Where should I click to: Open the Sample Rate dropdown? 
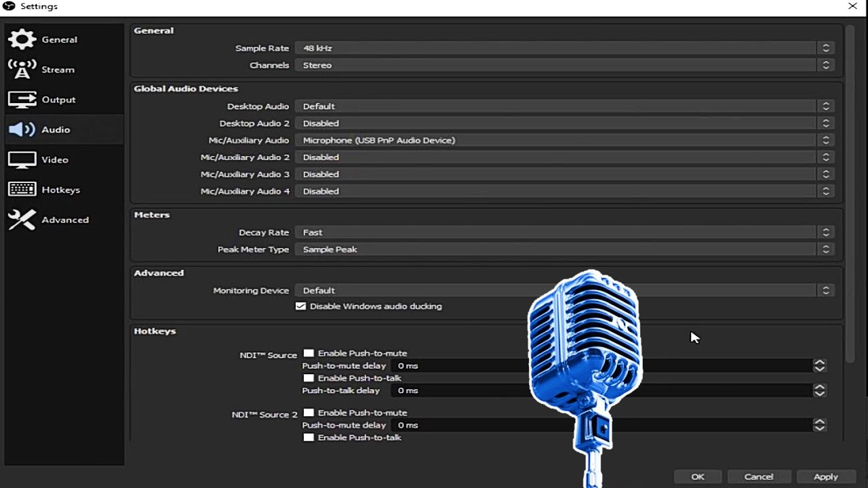point(564,48)
